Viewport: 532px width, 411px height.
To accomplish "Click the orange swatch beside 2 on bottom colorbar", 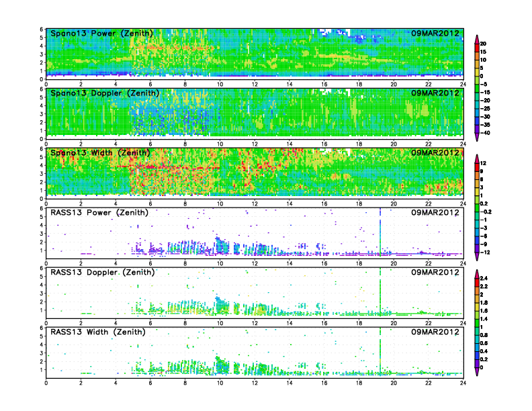I will 477,291.
